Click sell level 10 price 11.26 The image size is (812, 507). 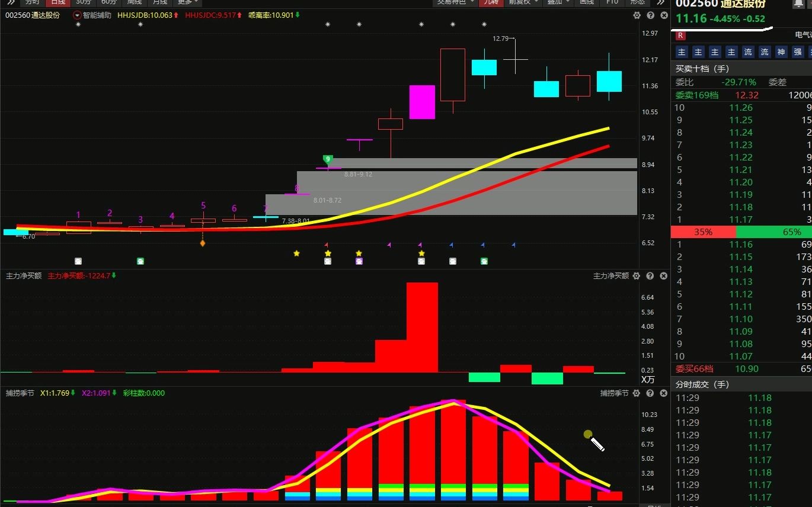coord(741,108)
